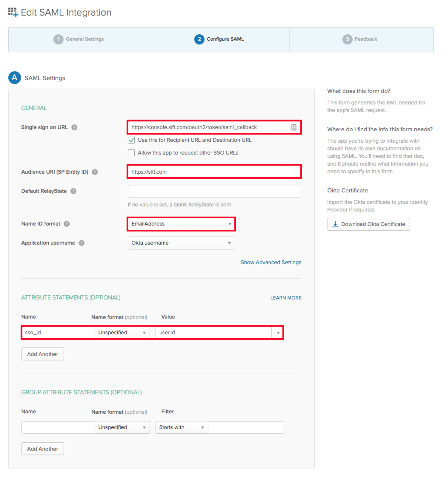448x478 pixels.
Task: Click the step 1 circle icon
Action: (x=58, y=39)
